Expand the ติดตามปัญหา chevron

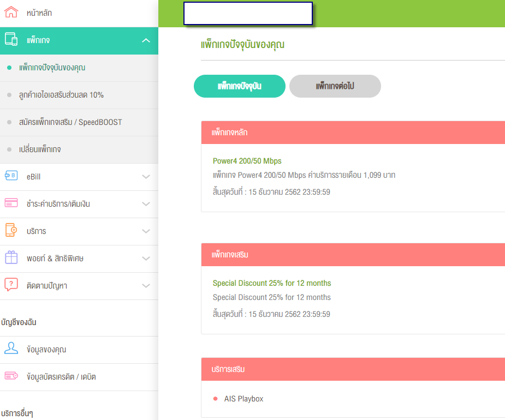point(146,286)
